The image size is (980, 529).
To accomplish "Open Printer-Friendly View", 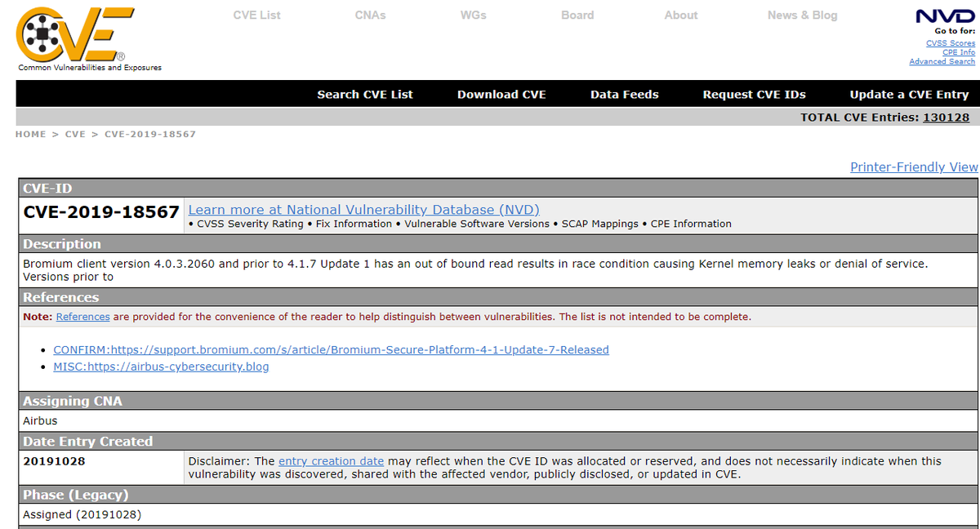I will pos(914,167).
